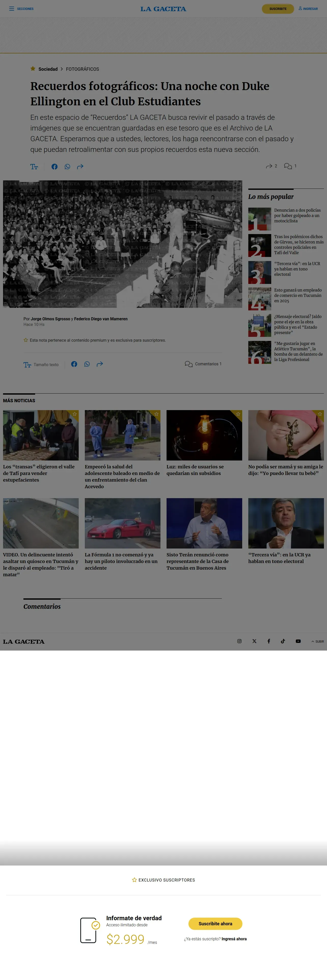Image resolution: width=327 pixels, height=980 pixels.
Task: Click the text size icon under the summary
Action: pyautogui.click(x=34, y=167)
